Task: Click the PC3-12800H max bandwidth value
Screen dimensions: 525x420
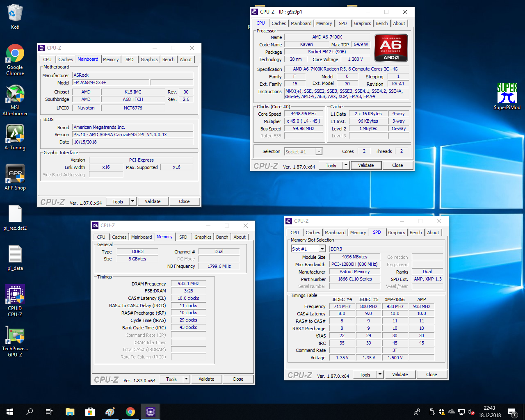Action: tap(355, 264)
